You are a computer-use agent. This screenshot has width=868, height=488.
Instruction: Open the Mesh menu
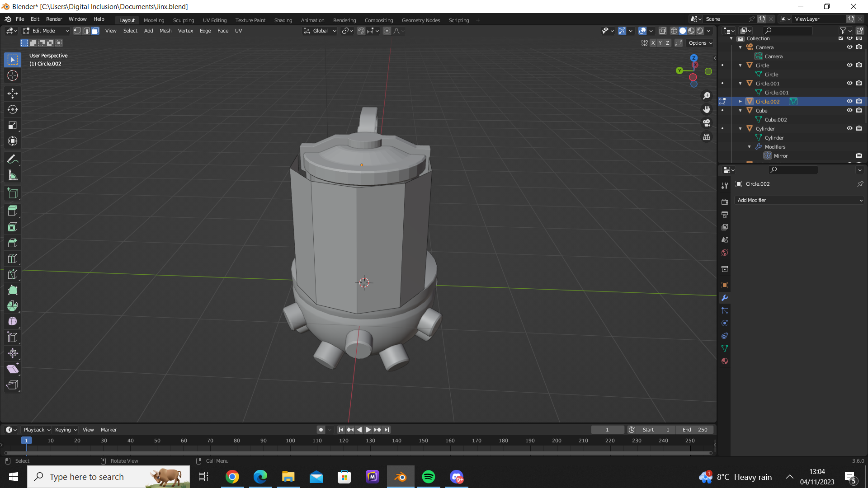(x=165, y=31)
